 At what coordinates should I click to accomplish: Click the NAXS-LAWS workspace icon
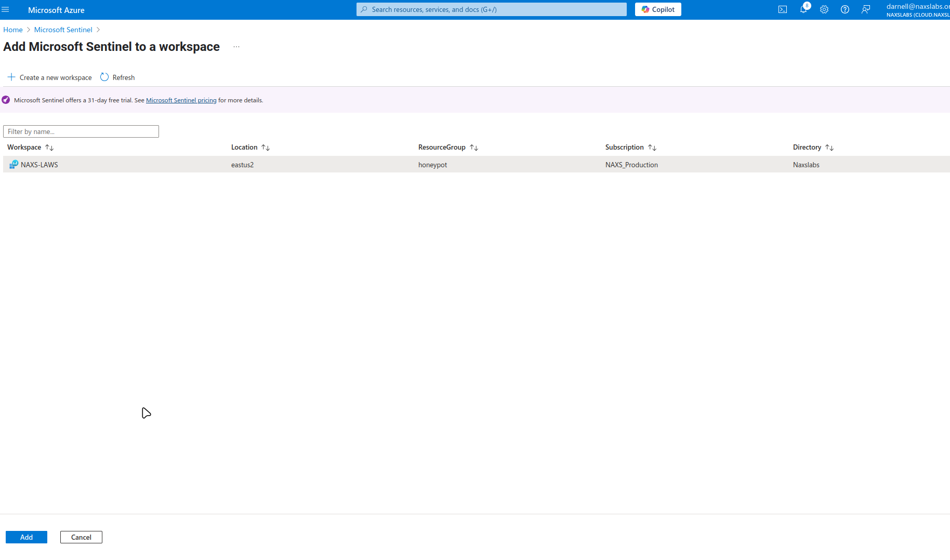click(x=14, y=165)
